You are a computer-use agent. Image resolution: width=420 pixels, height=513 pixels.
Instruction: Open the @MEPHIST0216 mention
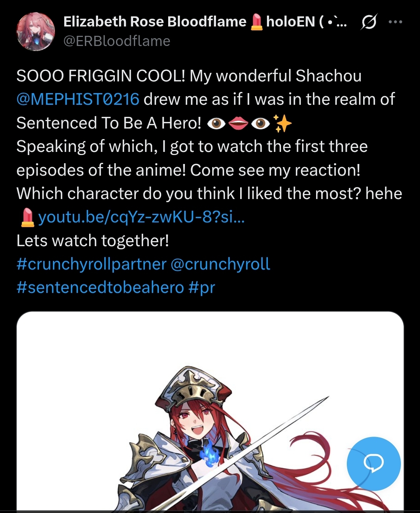pos(78,99)
